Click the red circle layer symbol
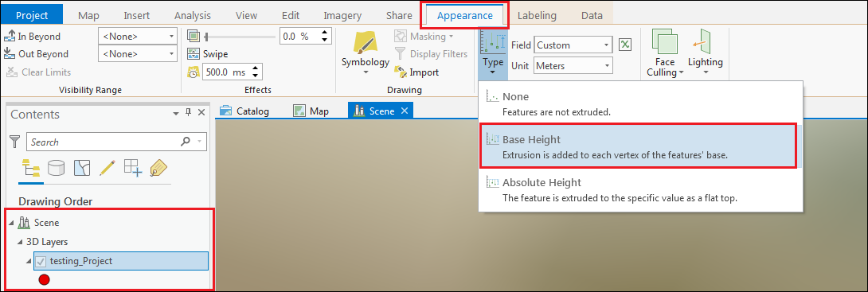Image resolution: width=868 pixels, height=292 pixels. [x=45, y=280]
